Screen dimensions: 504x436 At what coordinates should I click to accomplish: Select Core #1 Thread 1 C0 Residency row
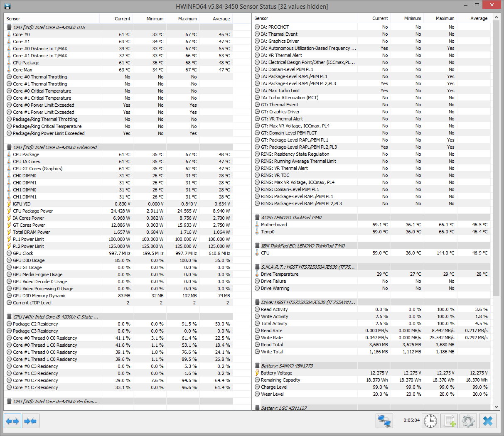click(118, 359)
